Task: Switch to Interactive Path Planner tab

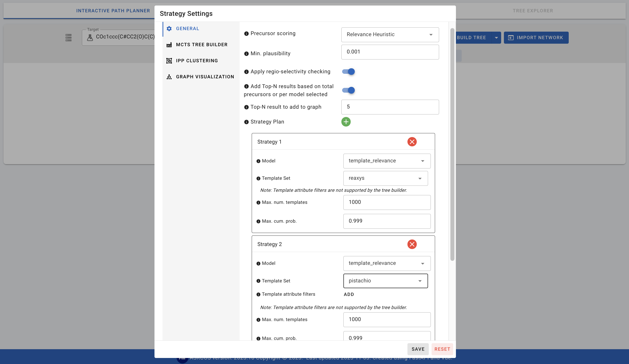Action: click(113, 11)
